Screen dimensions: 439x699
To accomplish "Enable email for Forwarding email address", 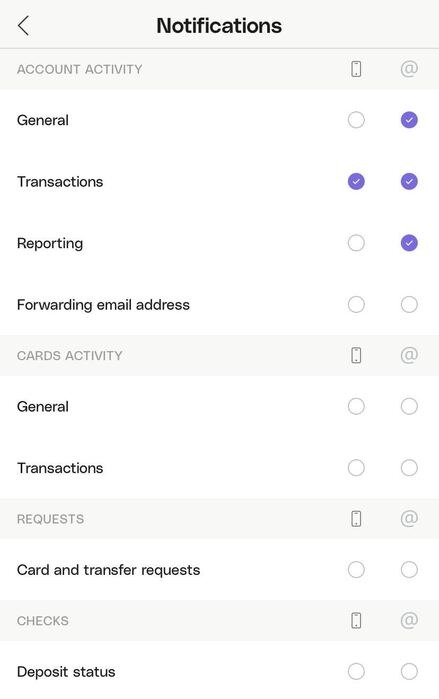I will tap(409, 304).
